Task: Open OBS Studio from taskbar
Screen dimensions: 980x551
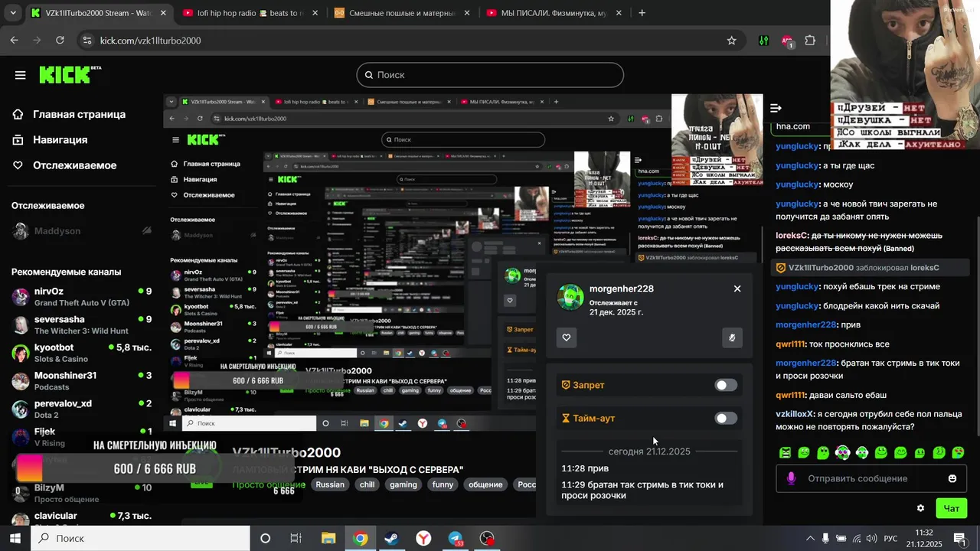Action: [x=487, y=538]
